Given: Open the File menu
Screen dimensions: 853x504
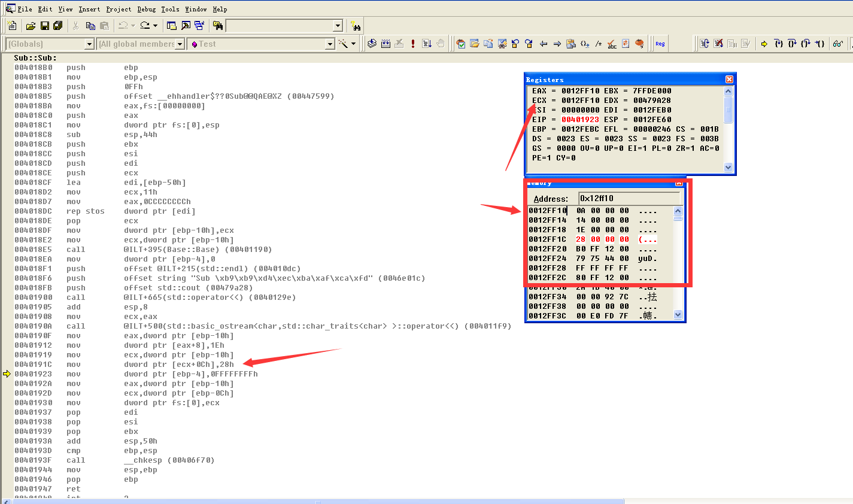Looking at the screenshot, I should (25, 9).
